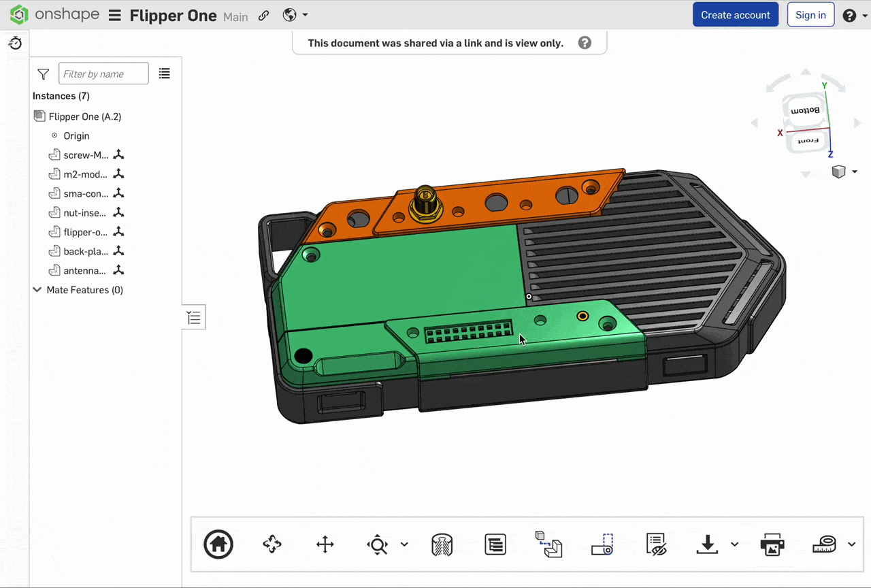
Task: Open the Exploded view tool
Action: point(548,544)
